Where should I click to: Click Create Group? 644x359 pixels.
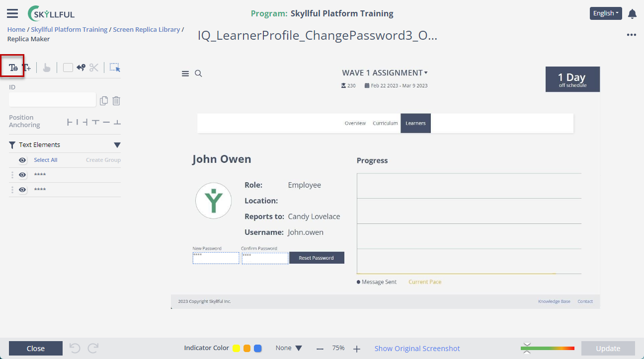pyautogui.click(x=103, y=160)
